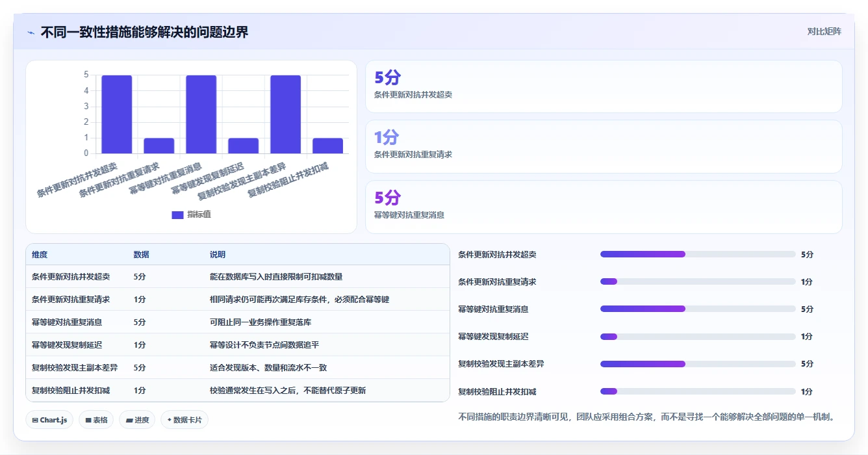868x455 pixels.
Task: Click the chart bar for 幂等键发现复制延迟
Action: coord(244,146)
